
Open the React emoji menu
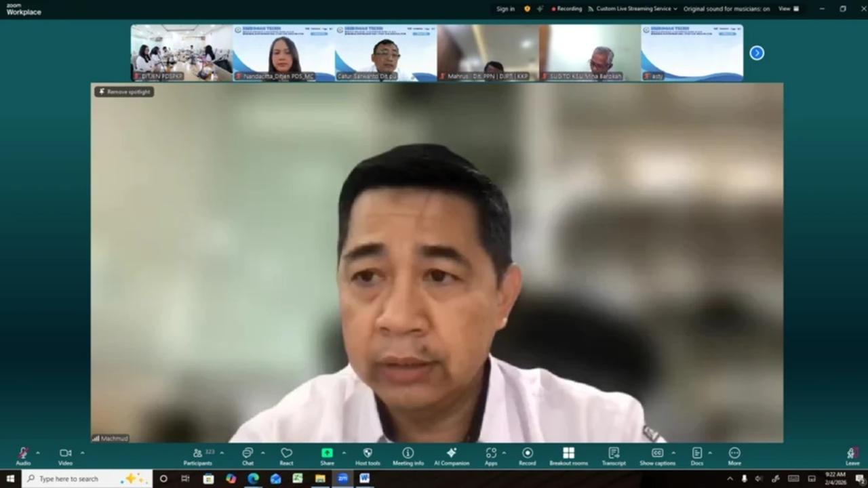(286, 456)
